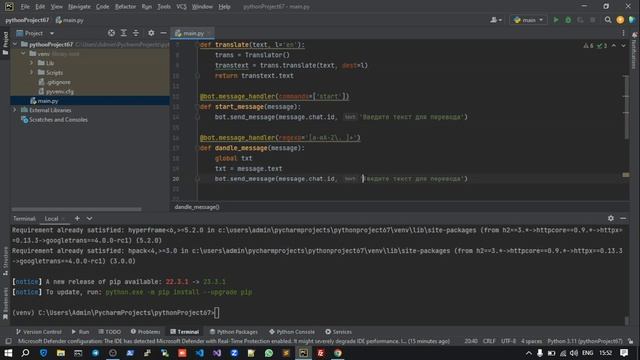Open the Problems tool window
Image resolution: width=640 pixels, height=360 pixels.
(145, 331)
